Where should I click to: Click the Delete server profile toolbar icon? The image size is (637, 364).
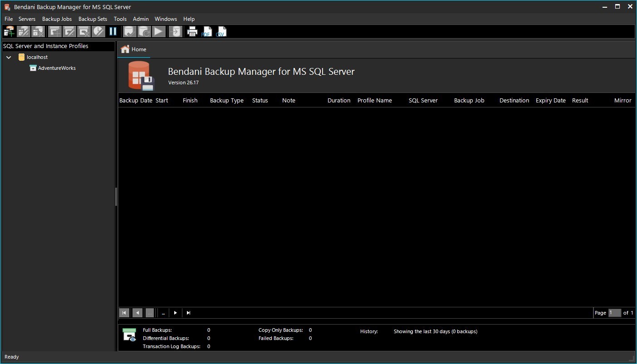click(38, 31)
